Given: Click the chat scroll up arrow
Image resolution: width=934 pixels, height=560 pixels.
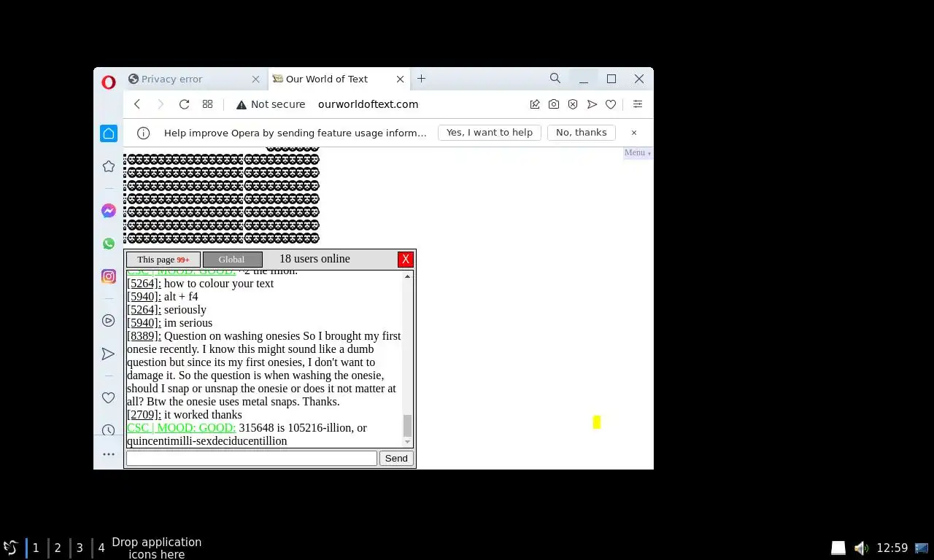Looking at the screenshot, I should [407, 276].
